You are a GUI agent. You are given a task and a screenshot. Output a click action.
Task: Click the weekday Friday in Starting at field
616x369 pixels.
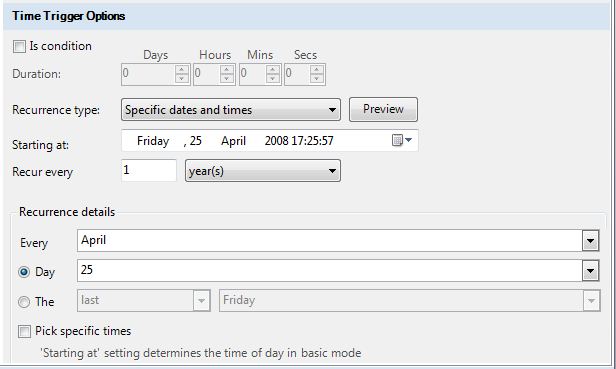coord(153,141)
